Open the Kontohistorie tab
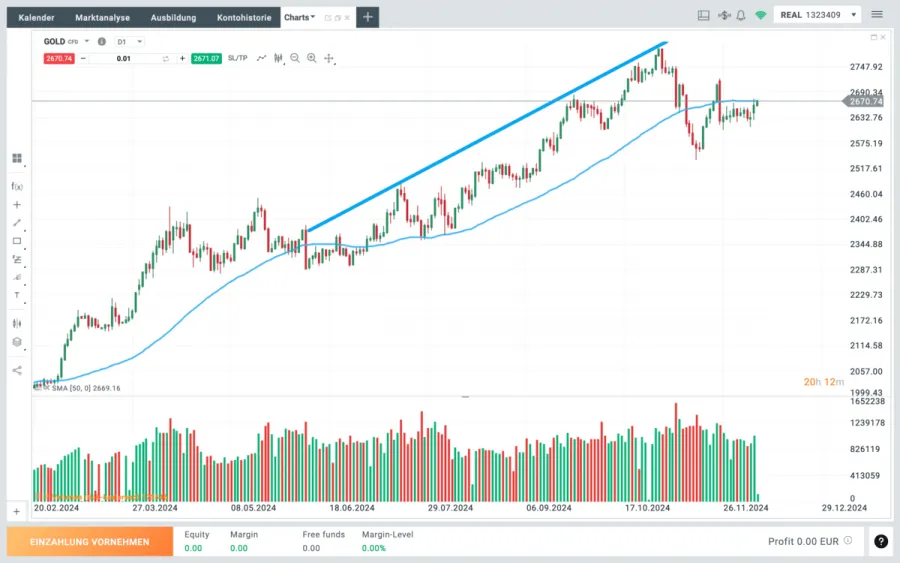 244,17
